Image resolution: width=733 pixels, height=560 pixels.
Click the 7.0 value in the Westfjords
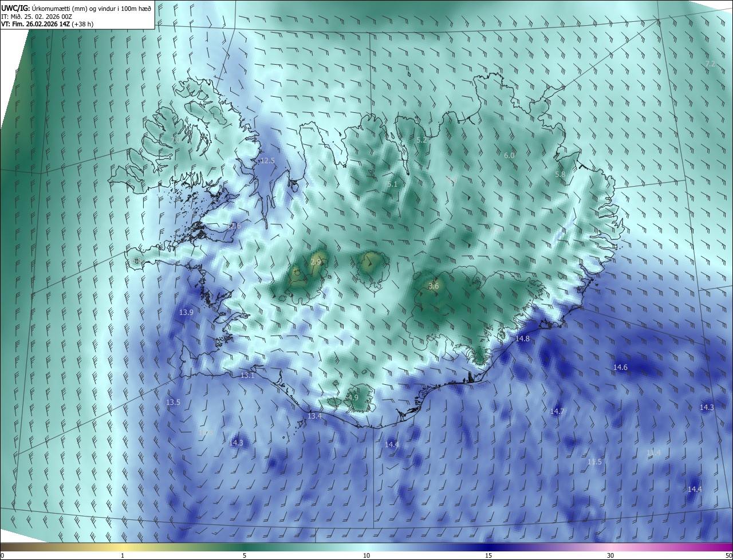pos(175,140)
